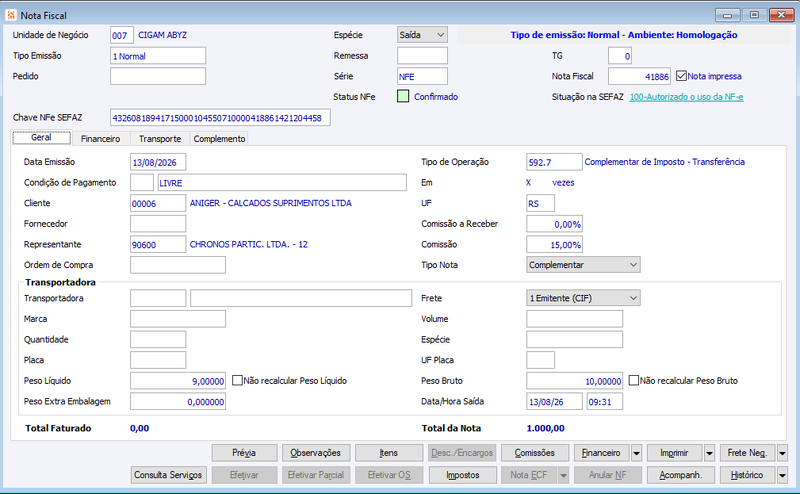This screenshot has width=800, height=494.
Task: Open the Frete Emitente (CIF) dropdown
Action: point(583,298)
